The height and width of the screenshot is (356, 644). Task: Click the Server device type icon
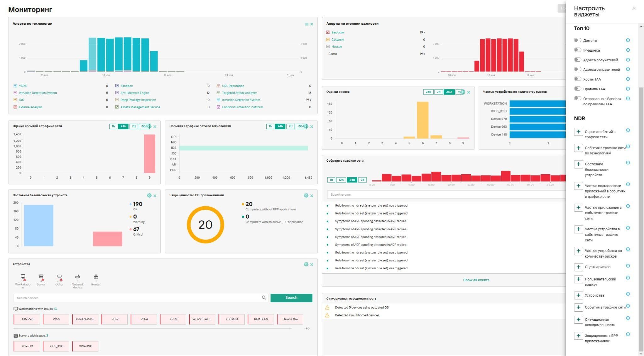pyautogui.click(x=41, y=277)
